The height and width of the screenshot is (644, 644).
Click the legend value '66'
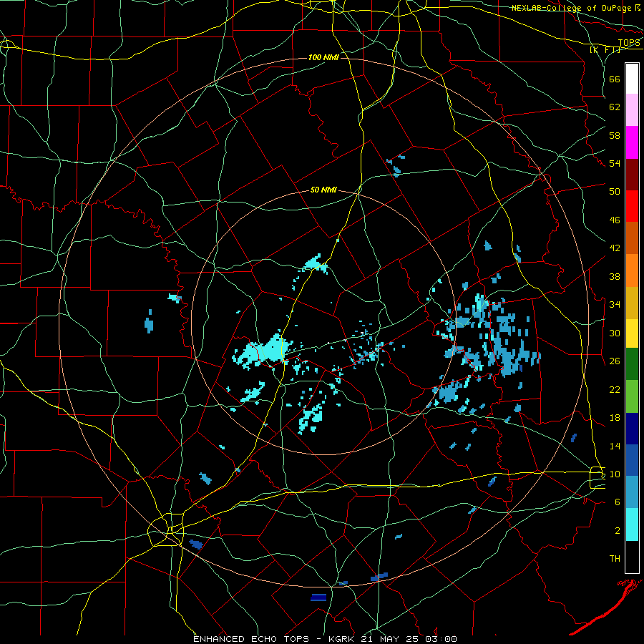click(615, 79)
